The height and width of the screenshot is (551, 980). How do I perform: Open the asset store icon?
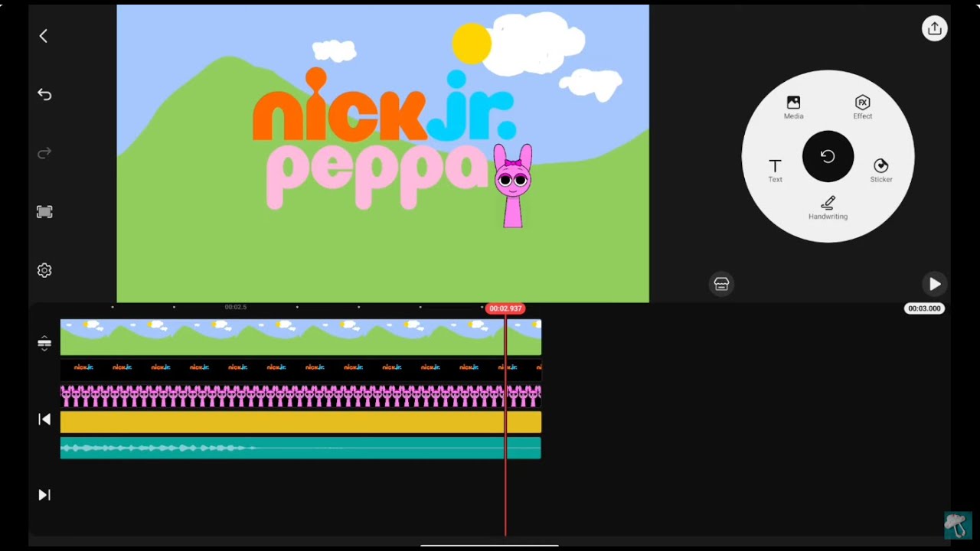point(721,284)
